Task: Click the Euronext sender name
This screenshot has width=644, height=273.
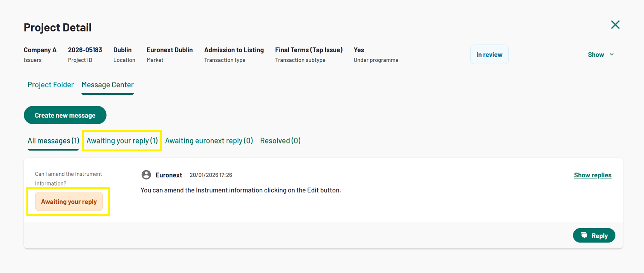Action: coord(168,175)
